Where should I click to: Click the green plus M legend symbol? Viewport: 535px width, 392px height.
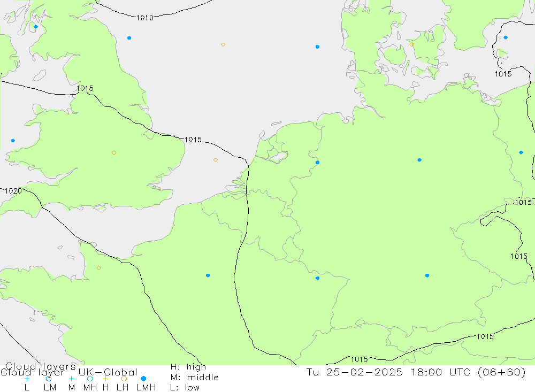pos(71,379)
